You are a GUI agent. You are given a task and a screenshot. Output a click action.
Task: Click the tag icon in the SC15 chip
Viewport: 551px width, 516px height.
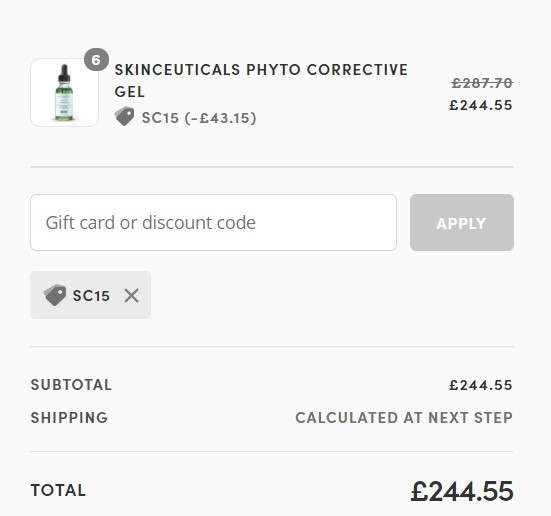pyautogui.click(x=55, y=295)
